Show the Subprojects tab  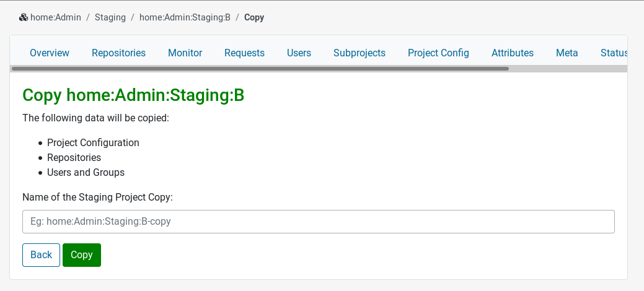point(359,53)
